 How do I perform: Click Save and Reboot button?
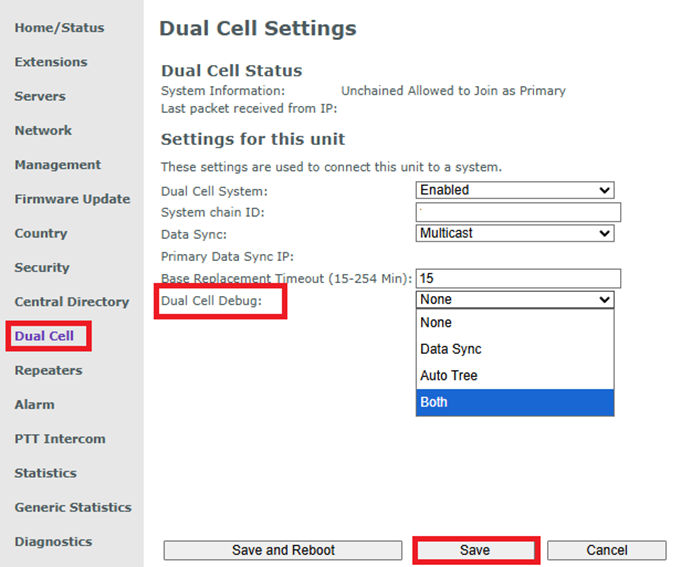(283, 550)
